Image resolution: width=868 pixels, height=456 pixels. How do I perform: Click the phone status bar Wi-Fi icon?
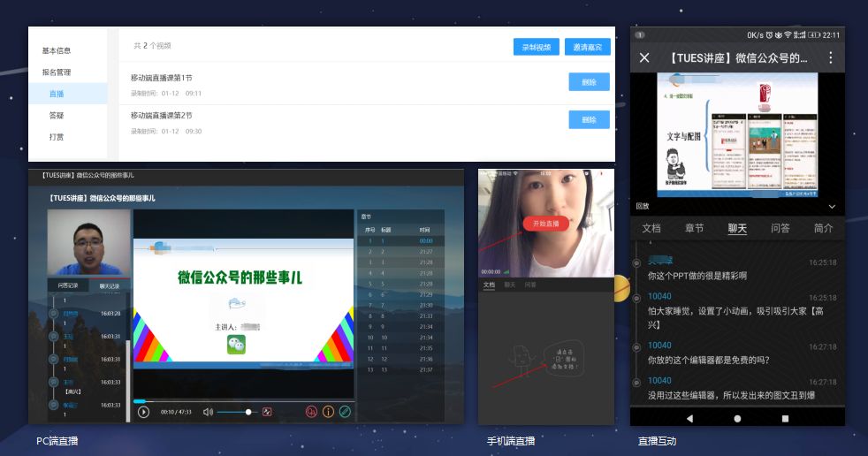[x=788, y=34]
